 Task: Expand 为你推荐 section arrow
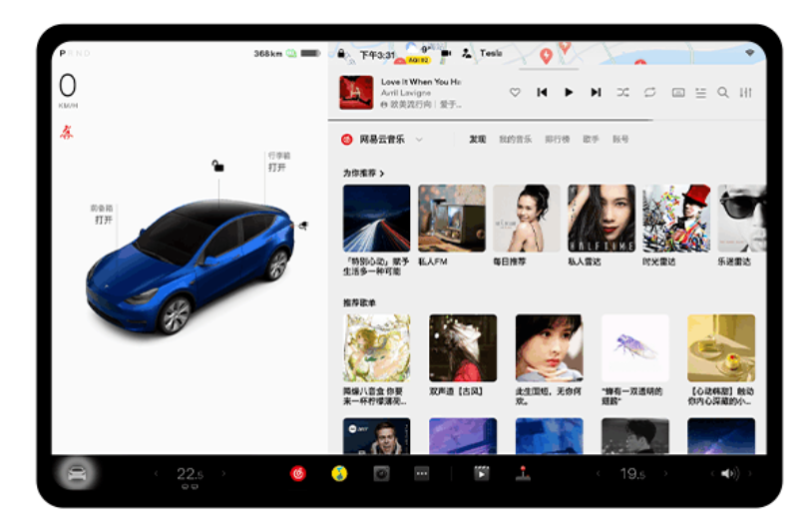(382, 173)
